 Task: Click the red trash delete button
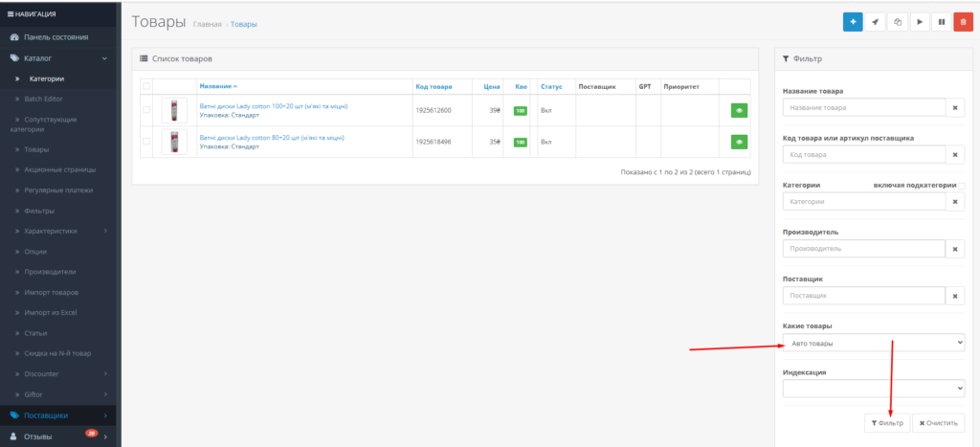point(963,22)
